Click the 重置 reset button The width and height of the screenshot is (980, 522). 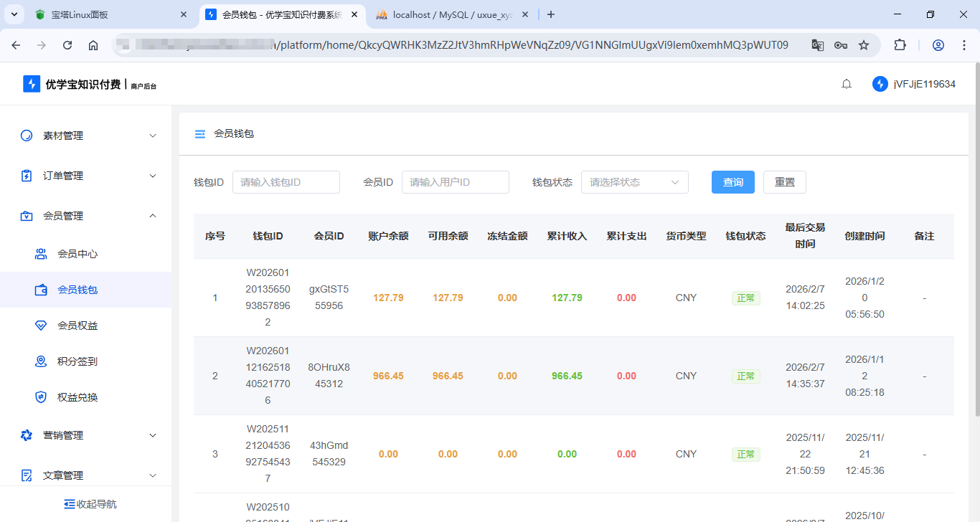click(784, 182)
